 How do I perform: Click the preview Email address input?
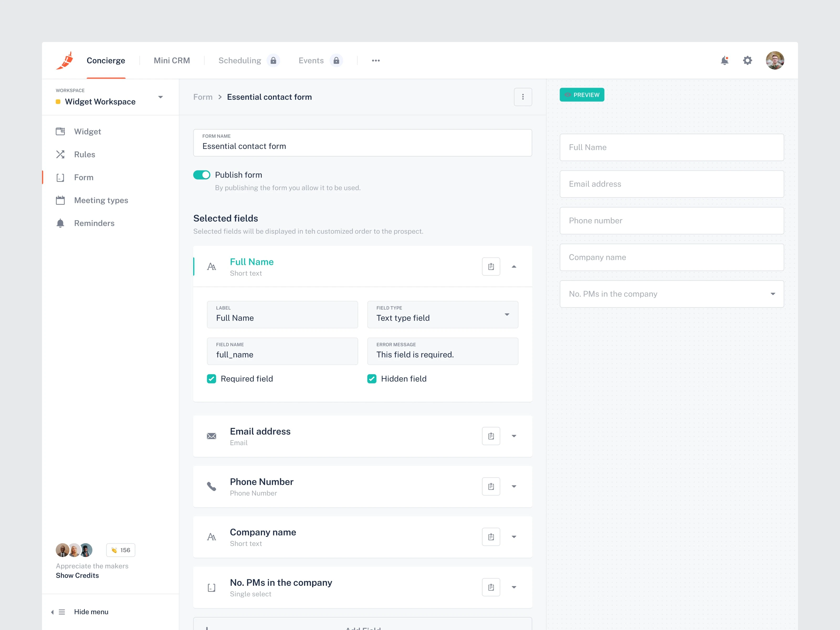671,184
